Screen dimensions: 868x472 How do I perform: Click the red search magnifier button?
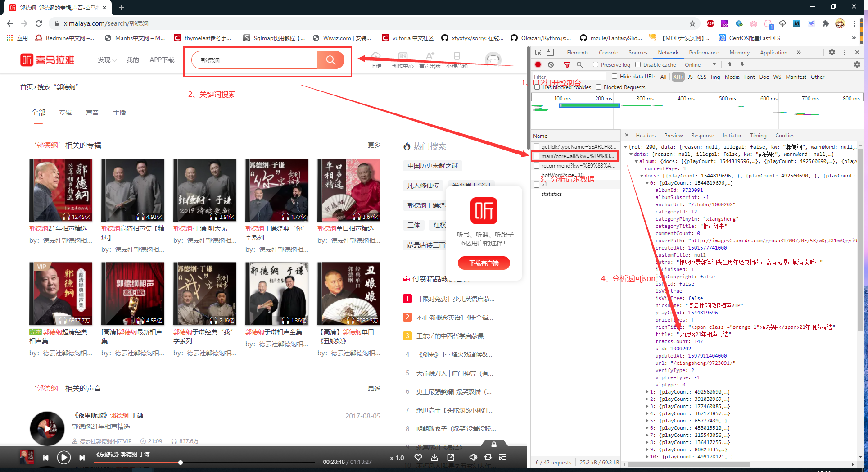(332, 59)
